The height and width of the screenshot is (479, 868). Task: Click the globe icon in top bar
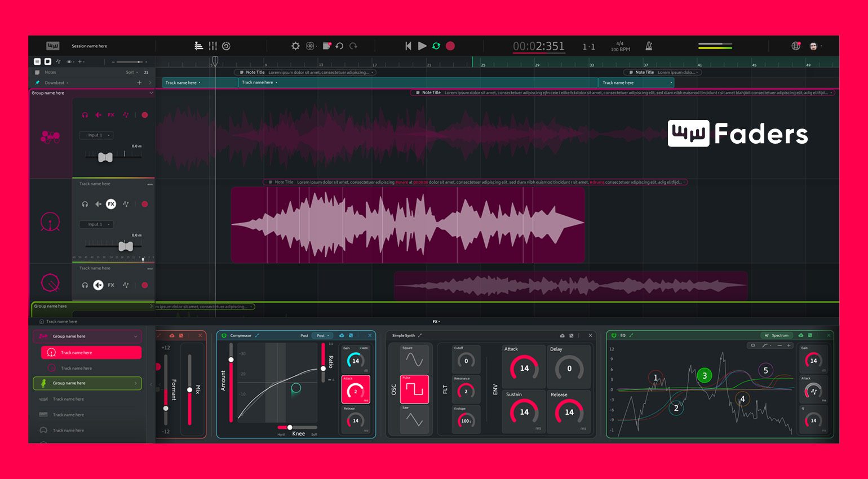(x=796, y=46)
